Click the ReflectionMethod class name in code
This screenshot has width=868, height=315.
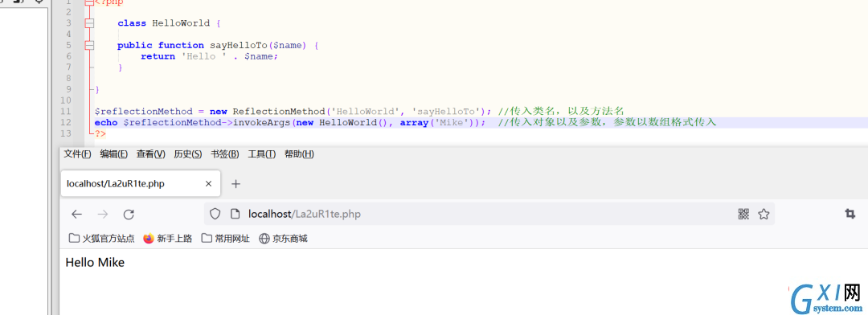[278, 111]
